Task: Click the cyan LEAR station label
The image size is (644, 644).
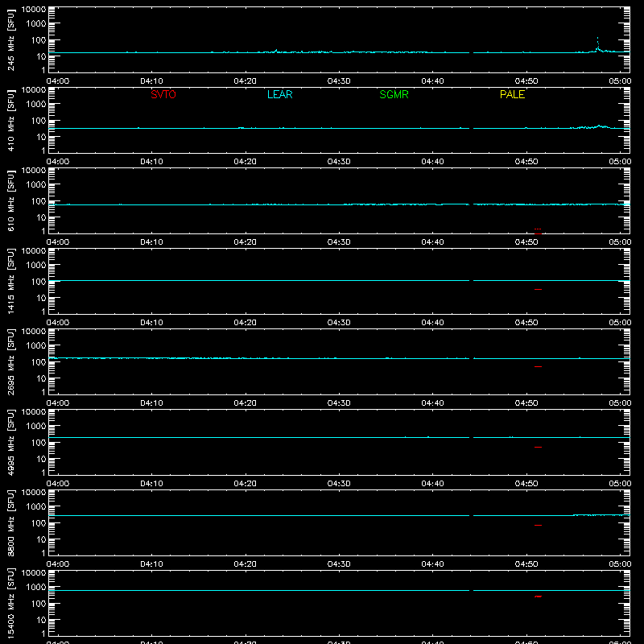Action: coord(279,94)
